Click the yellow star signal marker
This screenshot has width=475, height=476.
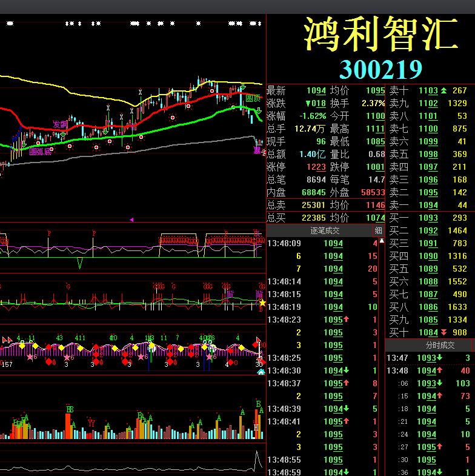[262, 303]
